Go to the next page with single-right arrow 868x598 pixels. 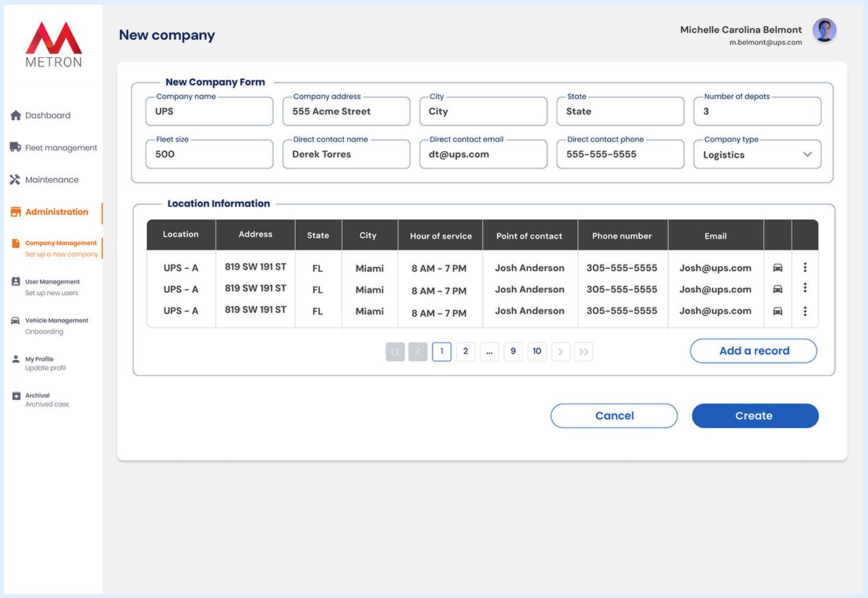click(x=561, y=351)
